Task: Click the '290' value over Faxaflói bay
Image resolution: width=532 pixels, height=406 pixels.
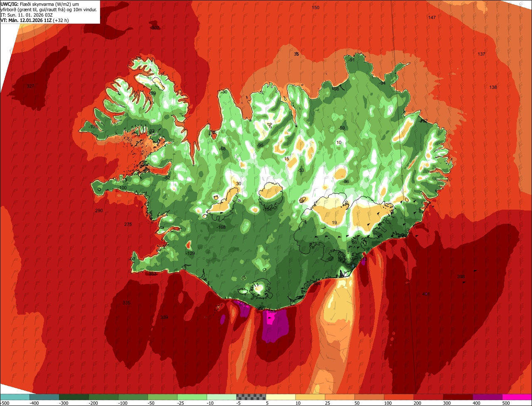Action: (99, 211)
